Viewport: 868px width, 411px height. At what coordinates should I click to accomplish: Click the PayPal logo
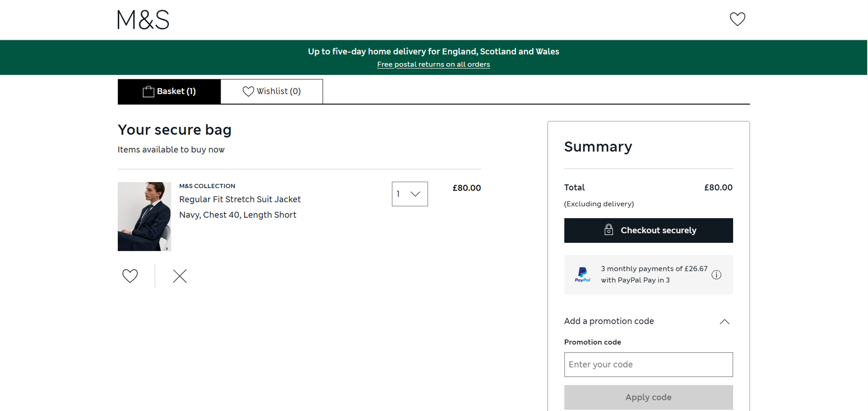[x=582, y=274]
